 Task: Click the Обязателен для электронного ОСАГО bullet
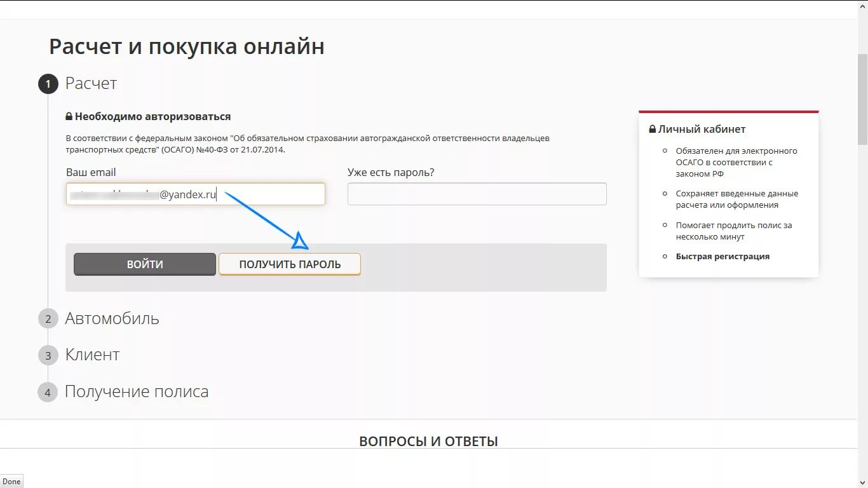point(736,163)
